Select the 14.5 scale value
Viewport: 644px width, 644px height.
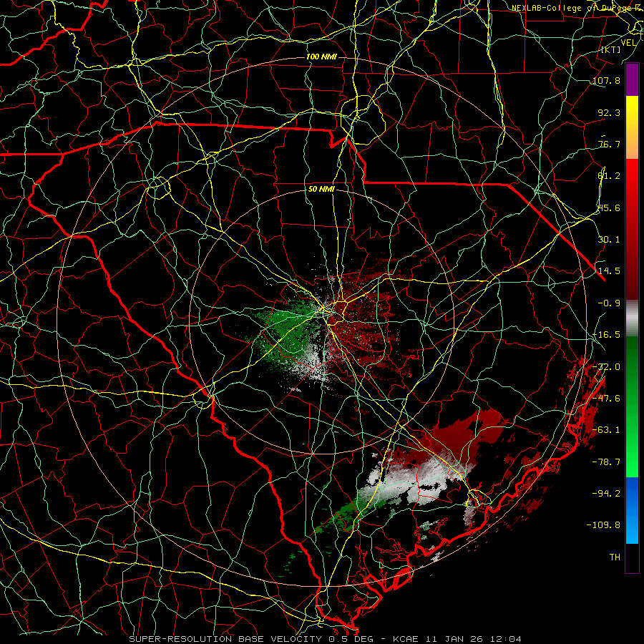point(609,271)
